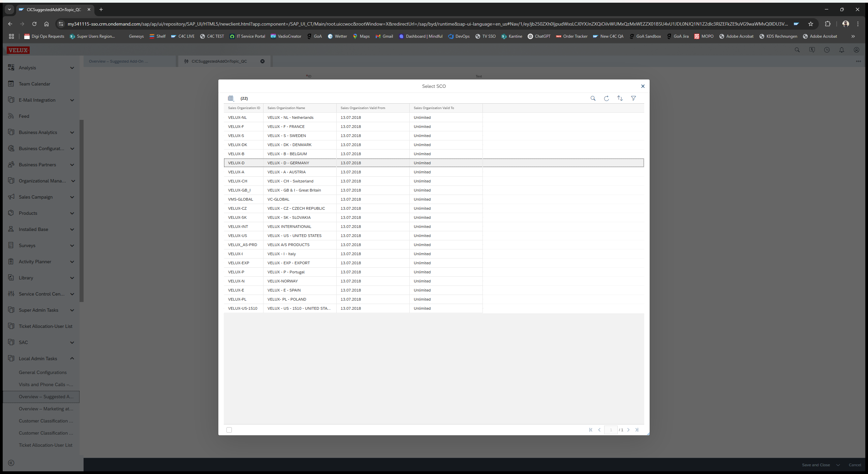Select the VELUX-D Germany row
Viewport: 868px width, 474px height.
pyautogui.click(x=434, y=163)
